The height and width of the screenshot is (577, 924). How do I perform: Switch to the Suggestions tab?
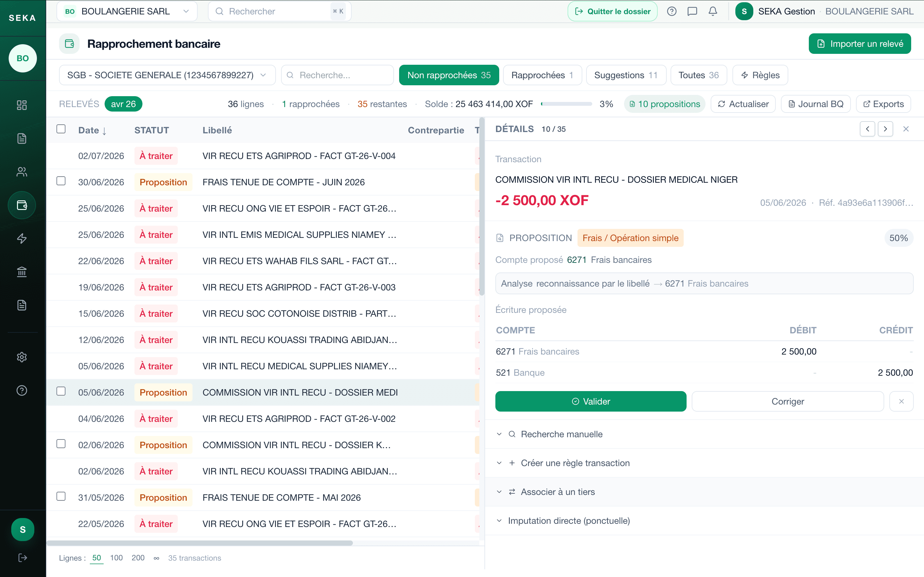[626, 75]
